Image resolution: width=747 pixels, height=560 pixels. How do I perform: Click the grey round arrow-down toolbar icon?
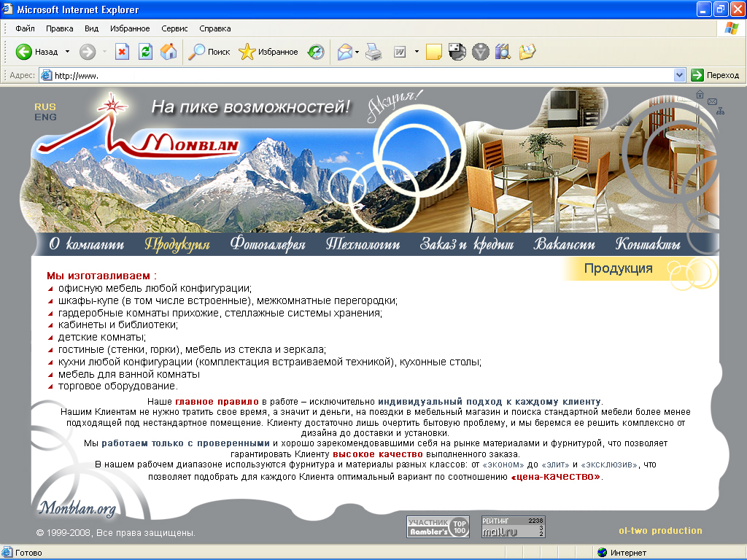[x=480, y=52]
